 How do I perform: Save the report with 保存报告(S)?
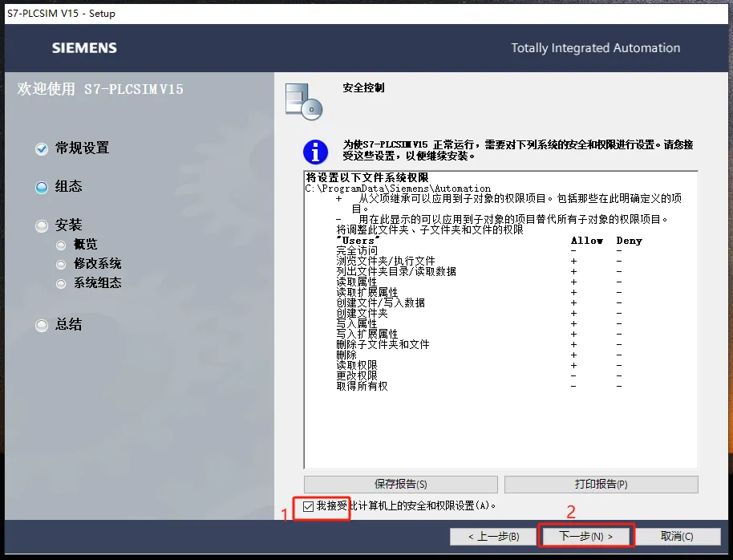[401, 485]
